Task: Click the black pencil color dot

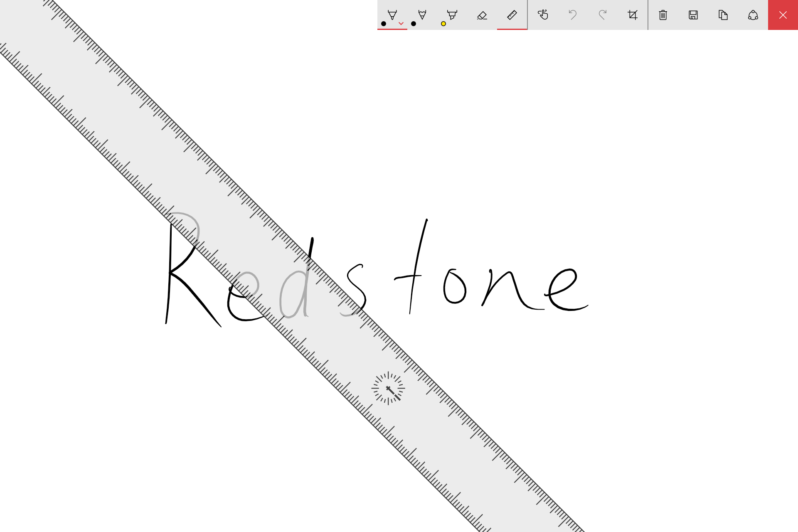Action: pyautogui.click(x=414, y=24)
